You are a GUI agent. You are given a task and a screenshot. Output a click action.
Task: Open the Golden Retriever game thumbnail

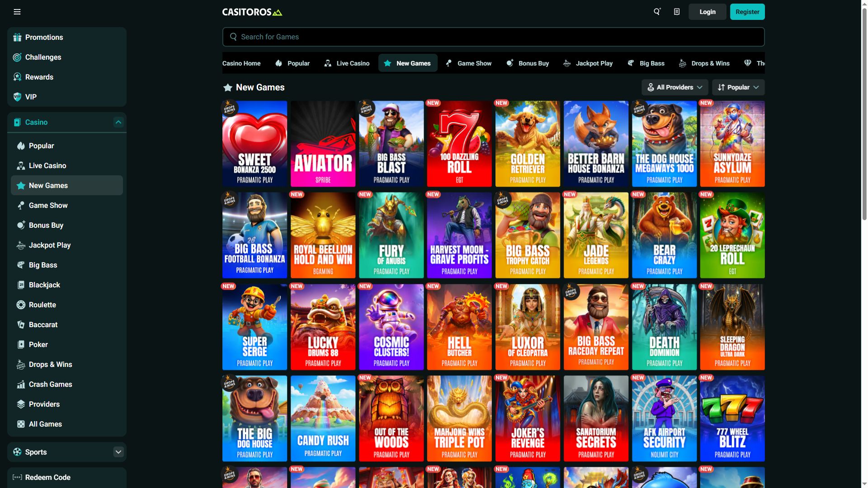point(528,144)
